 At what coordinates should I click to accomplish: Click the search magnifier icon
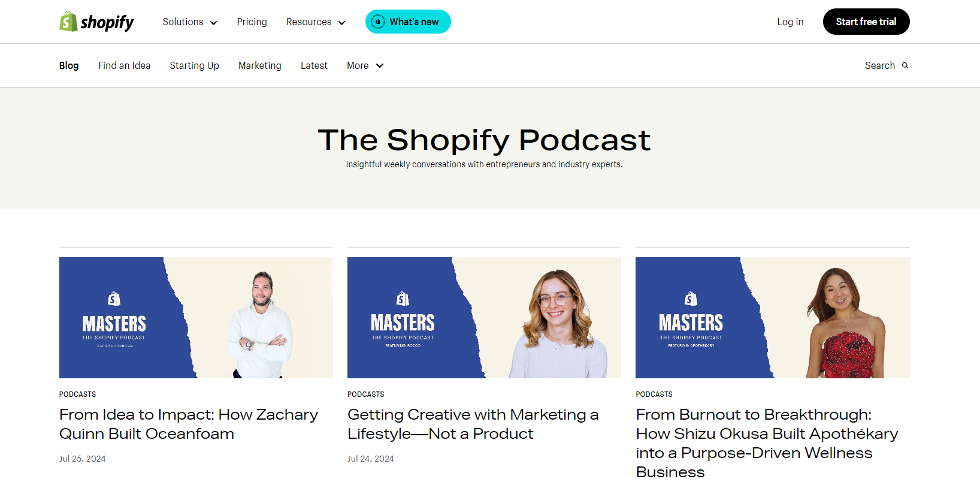[905, 65]
